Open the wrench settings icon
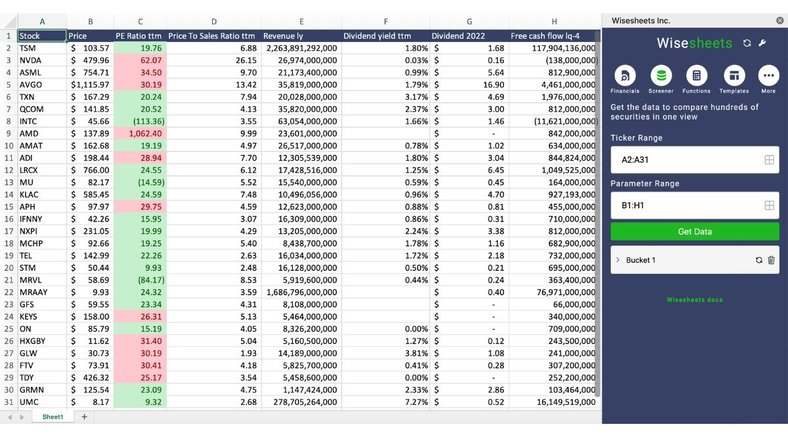The width and height of the screenshot is (788, 435). (x=762, y=43)
